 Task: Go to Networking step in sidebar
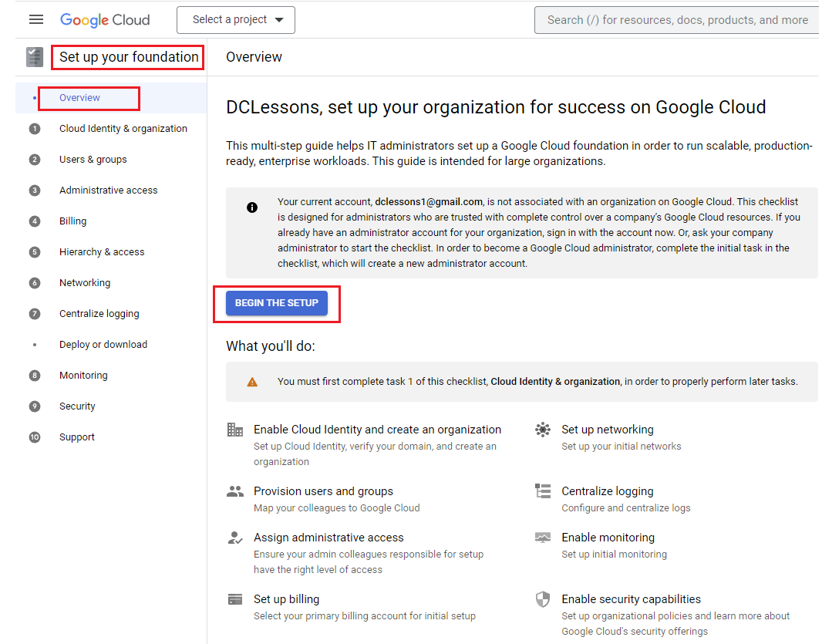85,283
